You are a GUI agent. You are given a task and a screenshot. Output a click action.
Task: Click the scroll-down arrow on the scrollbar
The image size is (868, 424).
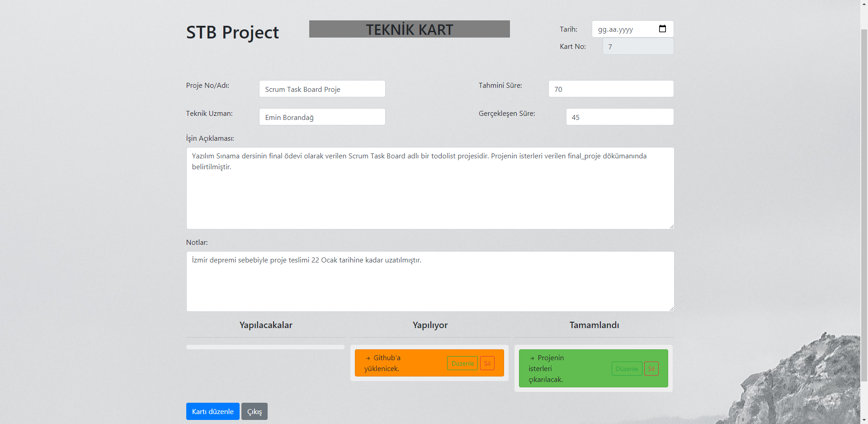pos(864,420)
